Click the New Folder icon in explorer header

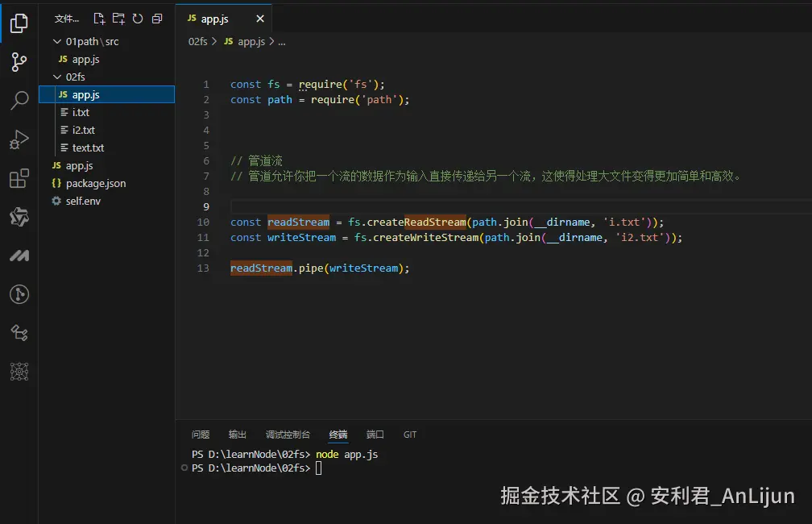pyautogui.click(x=118, y=19)
